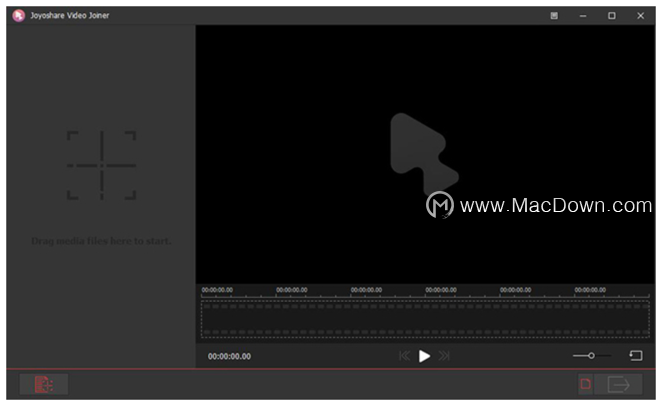Viewport: 662px width, 411px height.
Task: Skip to previous frame
Action: click(404, 356)
